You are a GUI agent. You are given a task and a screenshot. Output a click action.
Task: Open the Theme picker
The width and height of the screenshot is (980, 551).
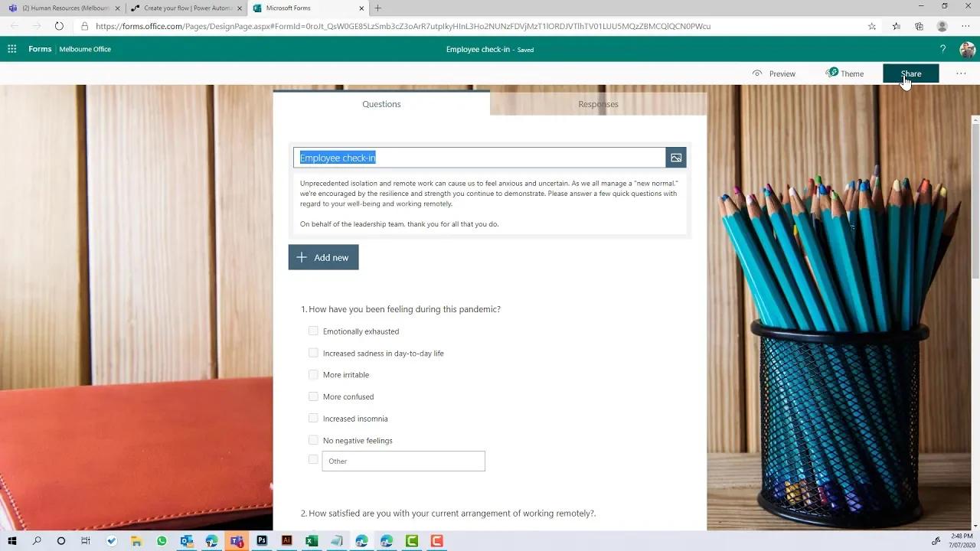coord(845,73)
